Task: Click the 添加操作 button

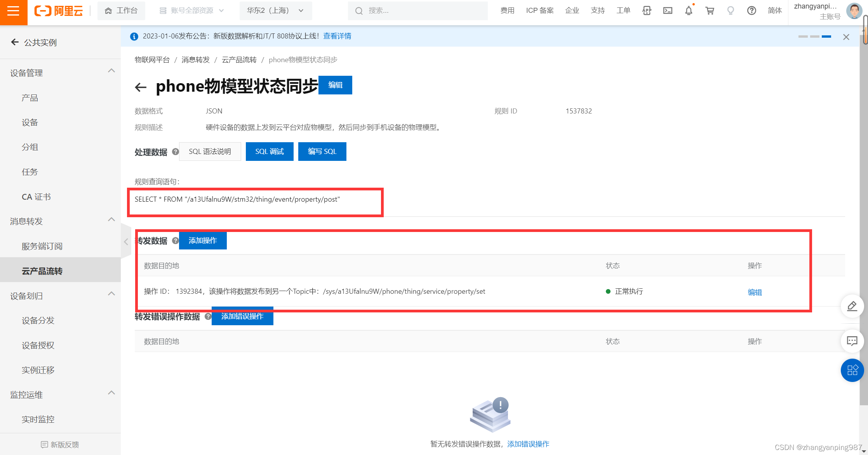Action: [202, 241]
